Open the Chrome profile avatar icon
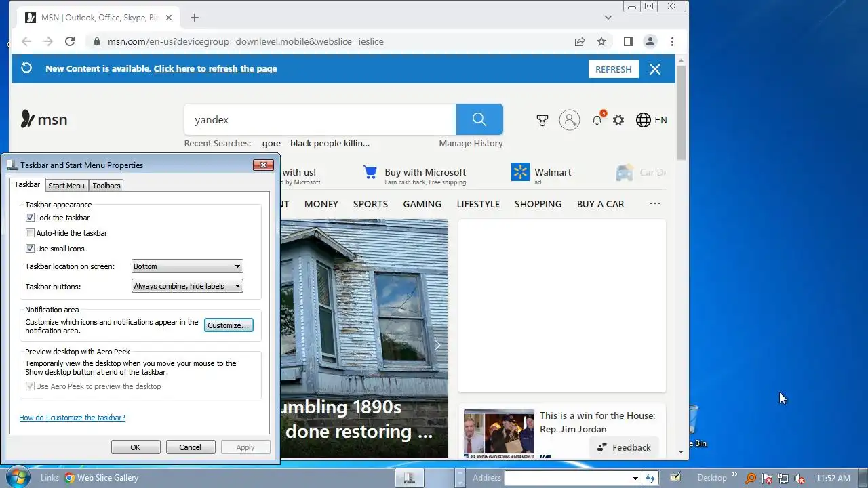 650,41
